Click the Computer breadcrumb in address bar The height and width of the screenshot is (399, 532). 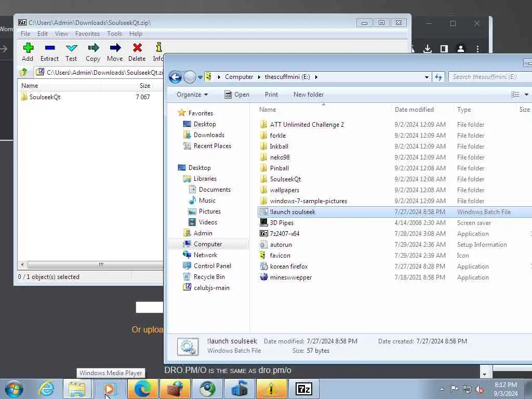pos(239,77)
